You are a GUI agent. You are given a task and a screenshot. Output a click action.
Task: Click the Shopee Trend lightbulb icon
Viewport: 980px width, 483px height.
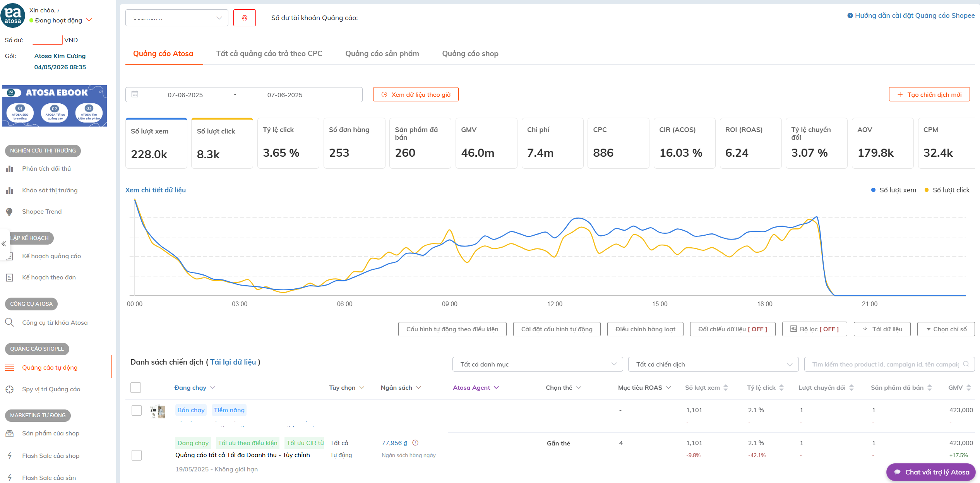tap(10, 212)
